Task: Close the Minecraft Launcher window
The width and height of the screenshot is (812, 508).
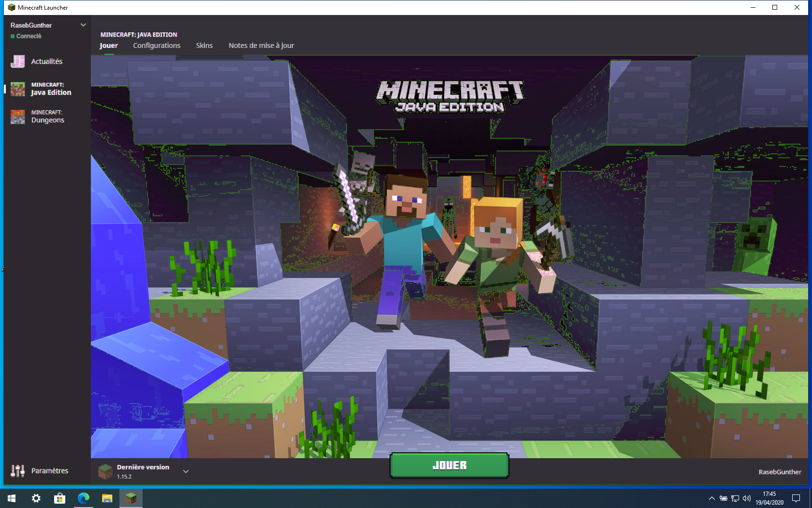Action: coord(797,7)
